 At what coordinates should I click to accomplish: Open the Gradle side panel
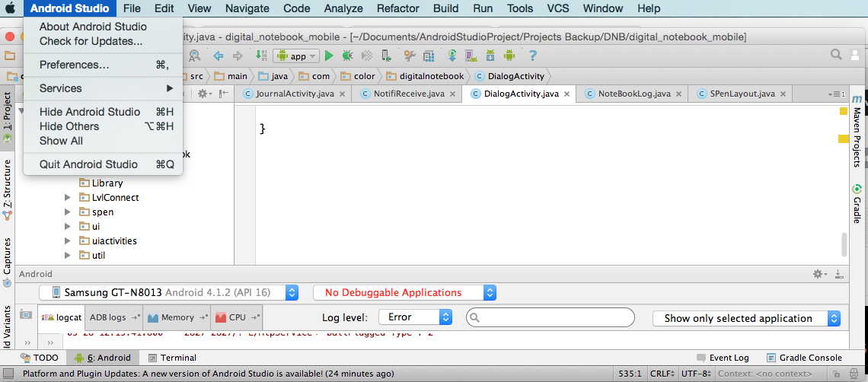857,203
